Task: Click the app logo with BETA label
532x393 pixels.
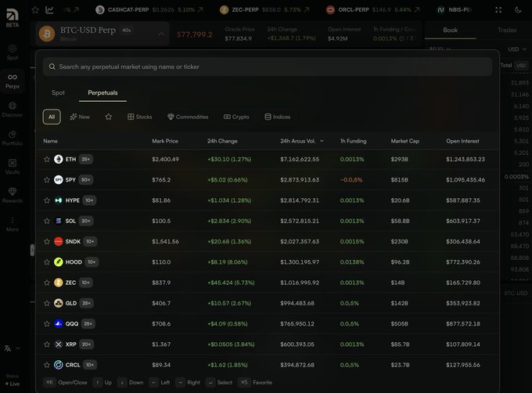Action: click(13, 18)
